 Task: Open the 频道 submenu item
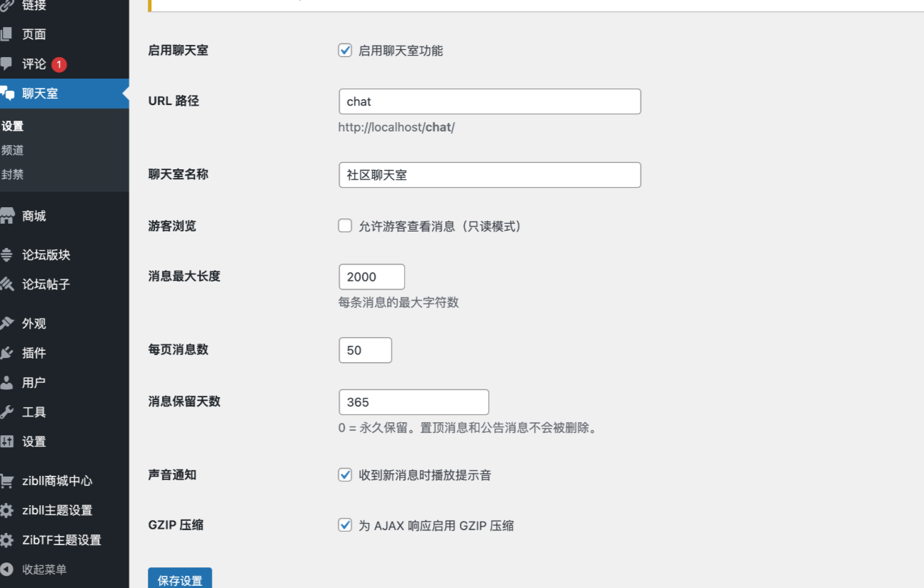(13, 150)
